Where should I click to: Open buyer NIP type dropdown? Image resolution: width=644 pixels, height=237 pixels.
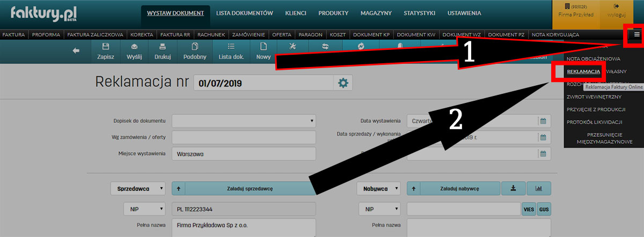(x=378, y=209)
